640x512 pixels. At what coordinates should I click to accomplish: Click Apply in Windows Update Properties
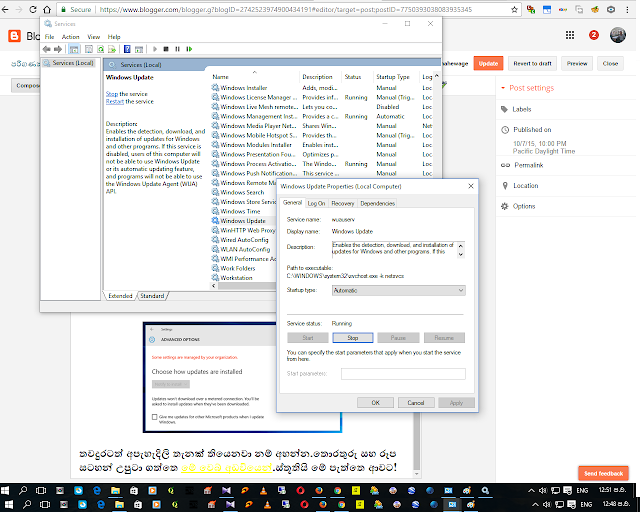click(x=456, y=403)
